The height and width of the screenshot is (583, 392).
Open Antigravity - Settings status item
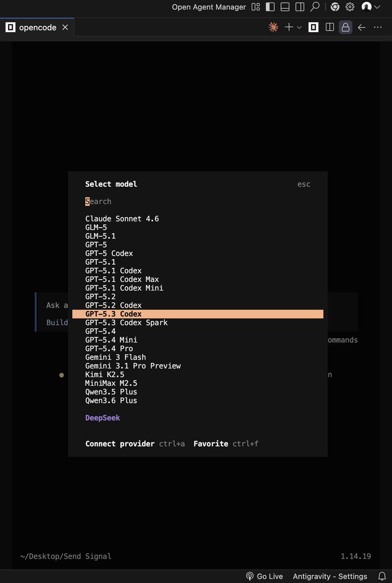click(330, 576)
